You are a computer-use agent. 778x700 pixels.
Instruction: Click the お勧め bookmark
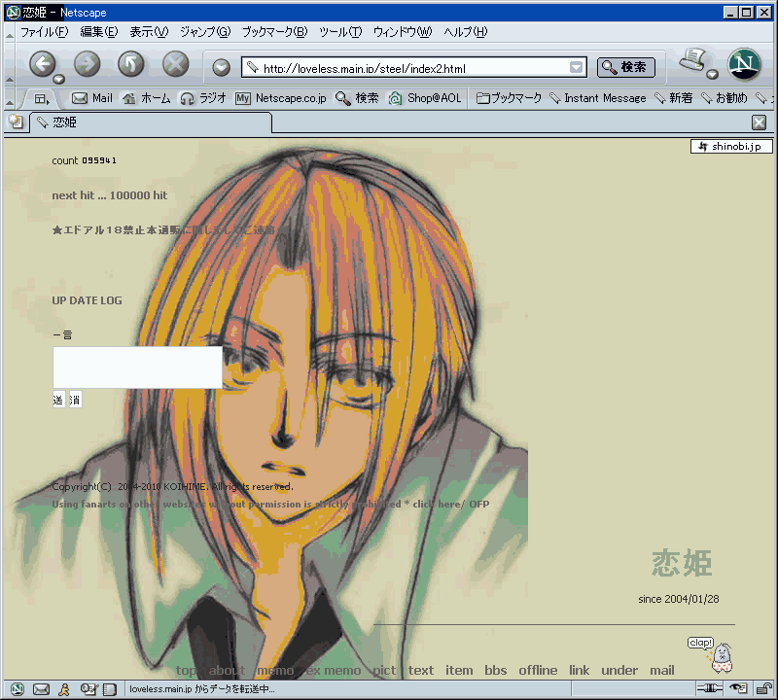click(x=724, y=98)
